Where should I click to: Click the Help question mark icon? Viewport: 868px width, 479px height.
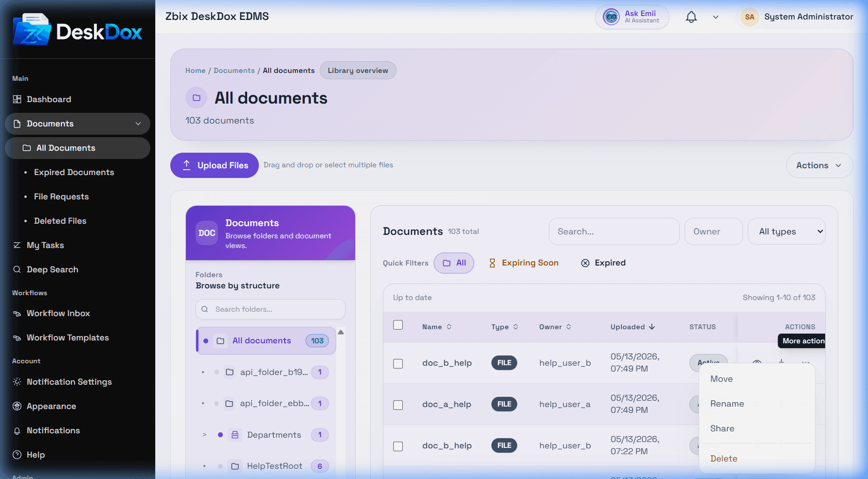17,455
